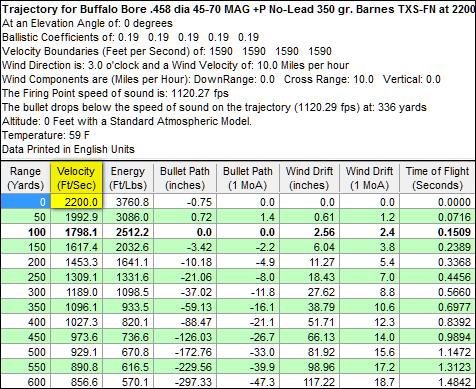Click the Energy (Ft/Lbs) column header
Screen dimensions: 476x389
[128, 178]
